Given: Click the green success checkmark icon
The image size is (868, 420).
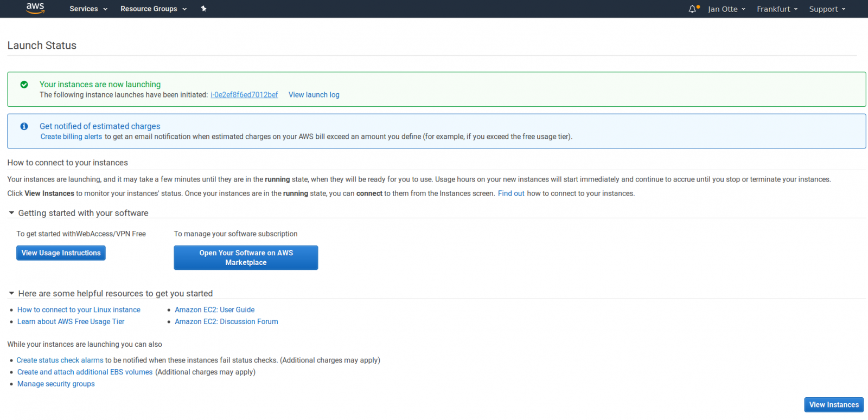Looking at the screenshot, I should pyautogui.click(x=24, y=85).
